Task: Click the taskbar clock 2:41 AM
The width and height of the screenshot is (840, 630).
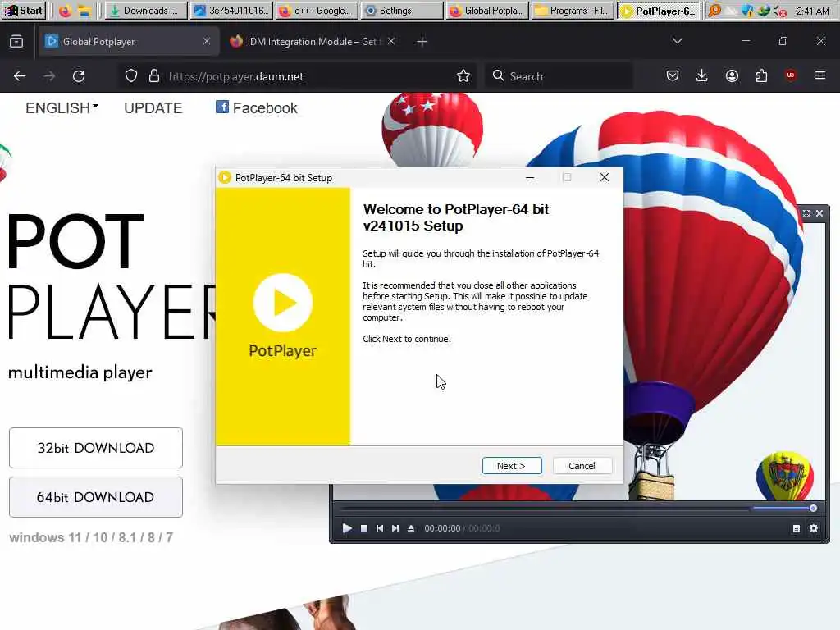Action: click(x=813, y=11)
